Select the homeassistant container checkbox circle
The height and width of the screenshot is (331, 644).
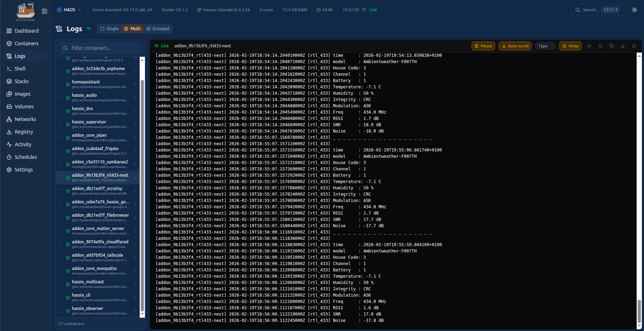[61, 85]
